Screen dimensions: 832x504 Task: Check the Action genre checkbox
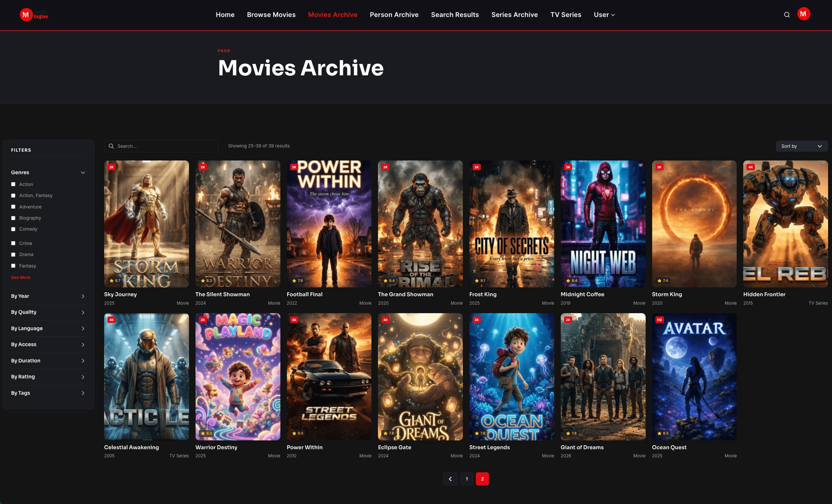[x=13, y=184]
